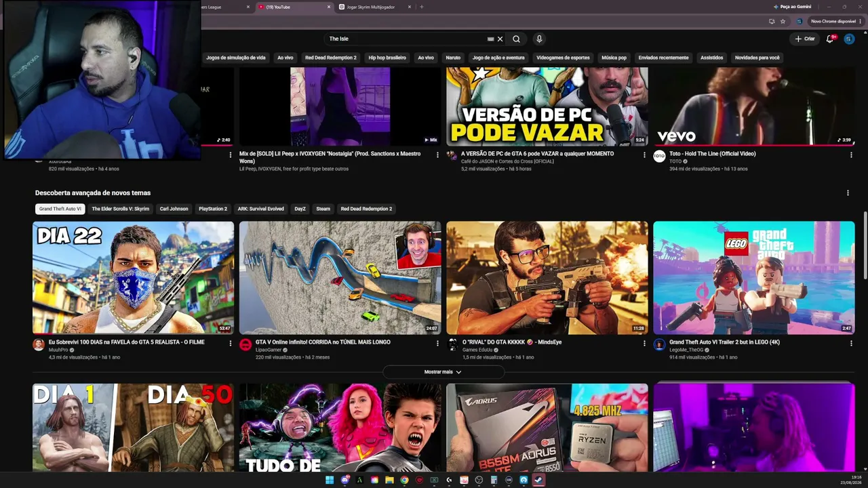Open the Chrome profile icon in toolbar
868x488 pixels.
799,22
